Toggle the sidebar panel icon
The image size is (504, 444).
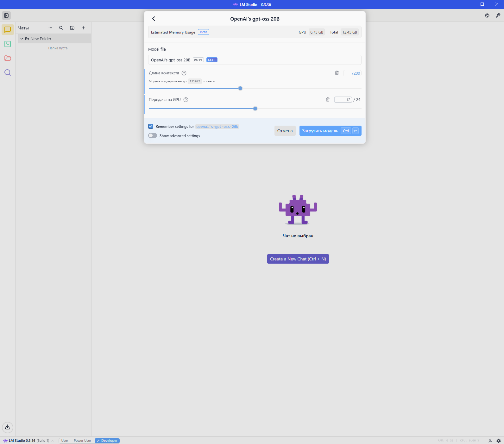click(6, 16)
